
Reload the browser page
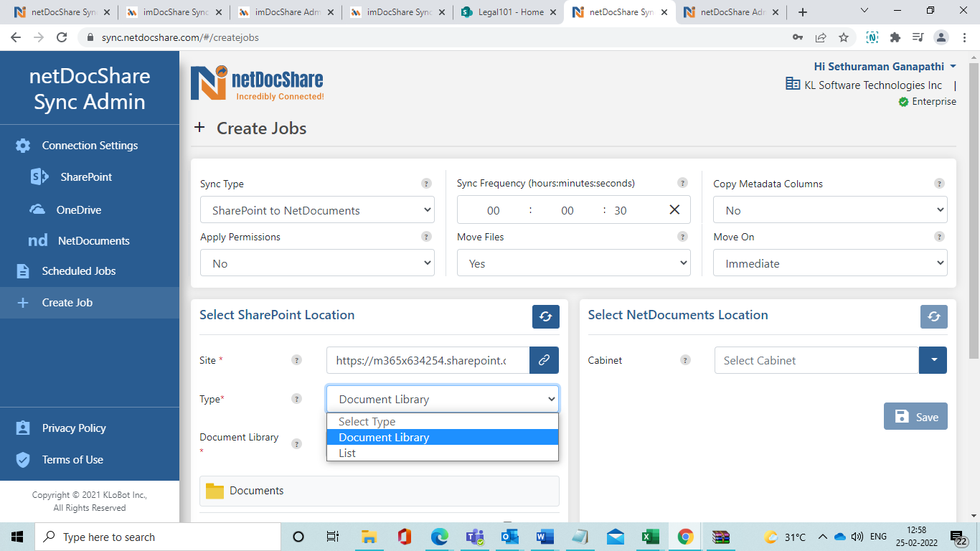pyautogui.click(x=62, y=37)
